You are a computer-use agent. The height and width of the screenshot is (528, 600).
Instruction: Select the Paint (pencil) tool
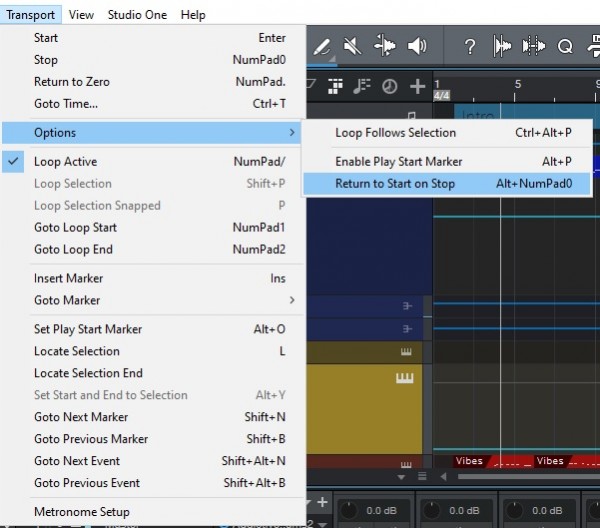[323, 46]
